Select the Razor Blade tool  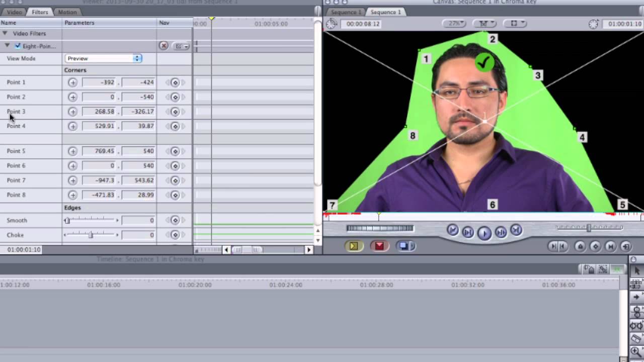click(x=636, y=338)
